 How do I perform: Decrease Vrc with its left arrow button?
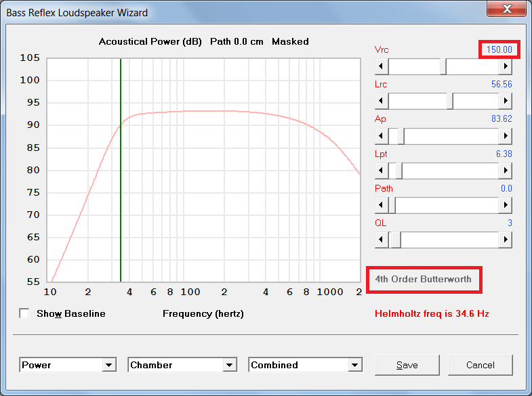382,66
